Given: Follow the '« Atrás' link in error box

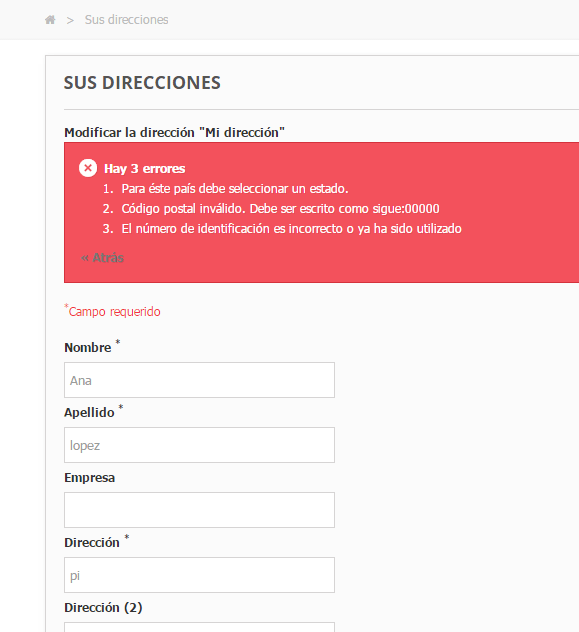Looking at the screenshot, I should (x=102, y=258).
